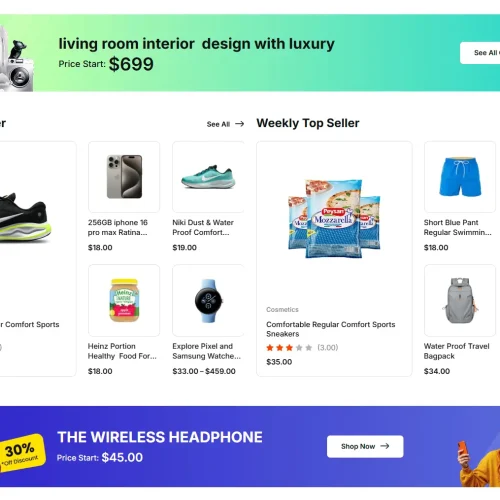Select the Heinz Portion jar image
The image size is (500, 500).
point(124,300)
